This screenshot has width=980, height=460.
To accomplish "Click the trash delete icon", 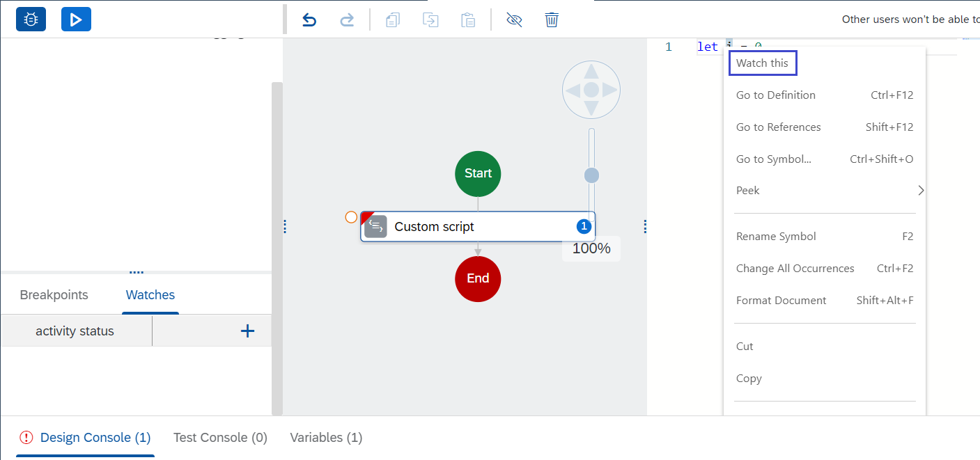I will 552,19.
